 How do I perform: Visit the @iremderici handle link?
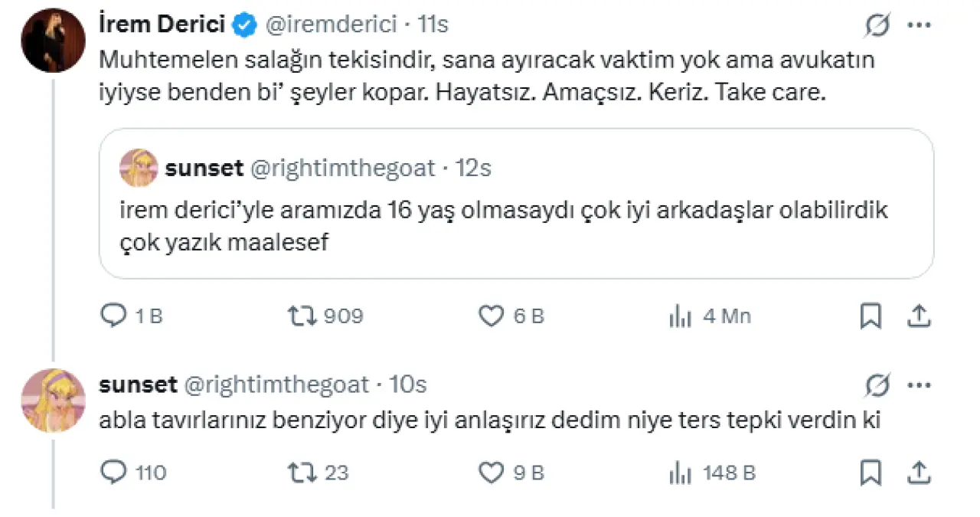tap(331, 25)
